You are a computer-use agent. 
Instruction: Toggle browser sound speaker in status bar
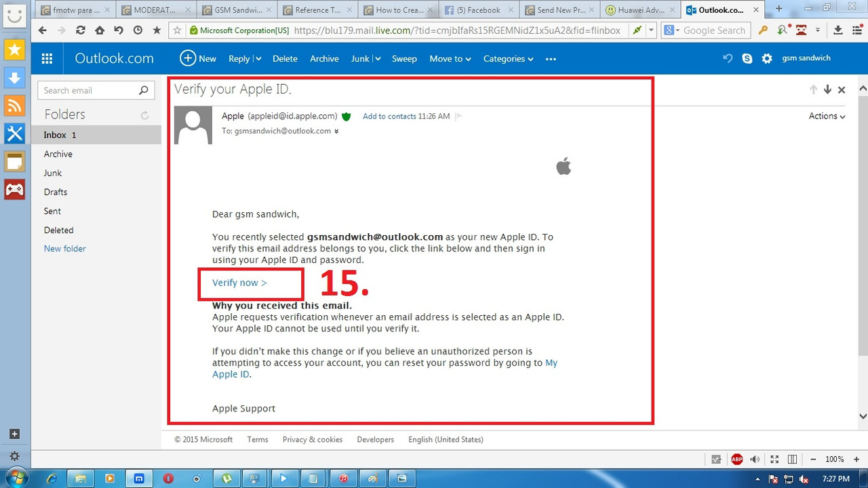pyautogui.click(x=755, y=460)
